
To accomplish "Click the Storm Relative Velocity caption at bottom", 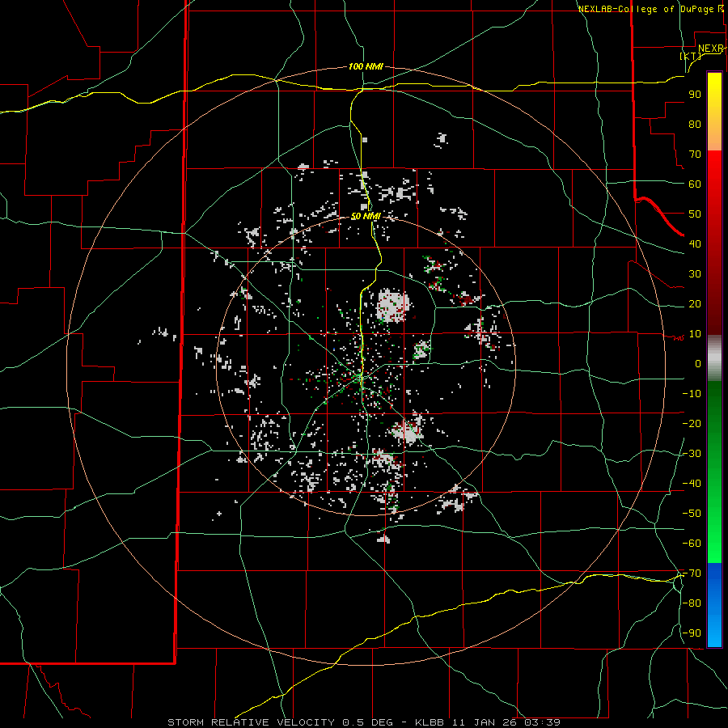I will pyautogui.click(x=363, y=722).
